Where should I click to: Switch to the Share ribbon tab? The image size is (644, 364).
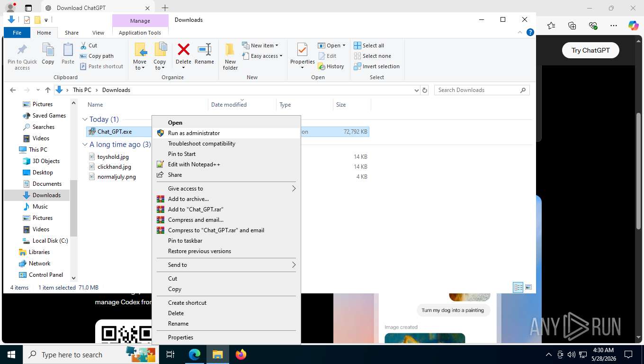[72, 33]
